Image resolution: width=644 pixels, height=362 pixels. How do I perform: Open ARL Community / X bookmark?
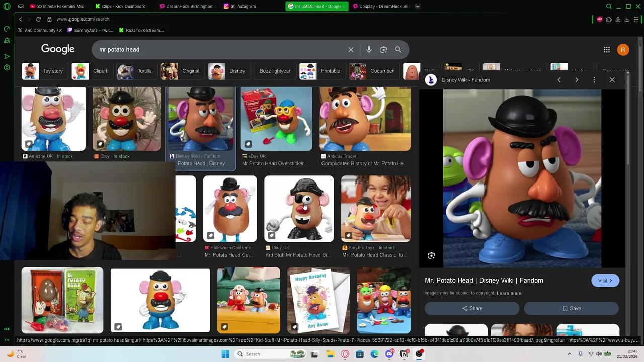[40, 30]
